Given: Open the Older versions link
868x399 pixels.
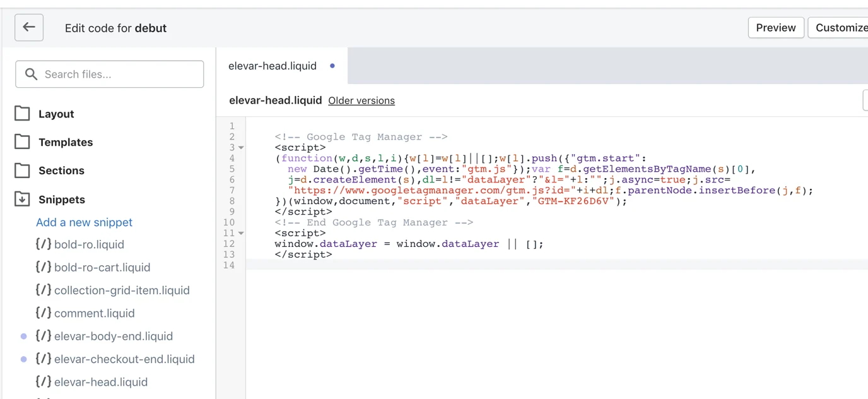Looking at the screenshot, I should [361, 100].
